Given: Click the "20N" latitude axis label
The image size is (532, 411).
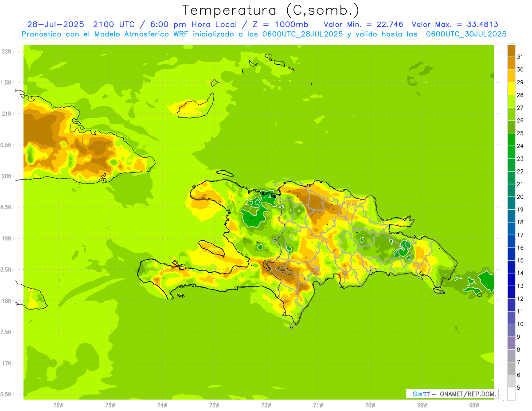Looking at the screenshot, I should click(7, 176).
